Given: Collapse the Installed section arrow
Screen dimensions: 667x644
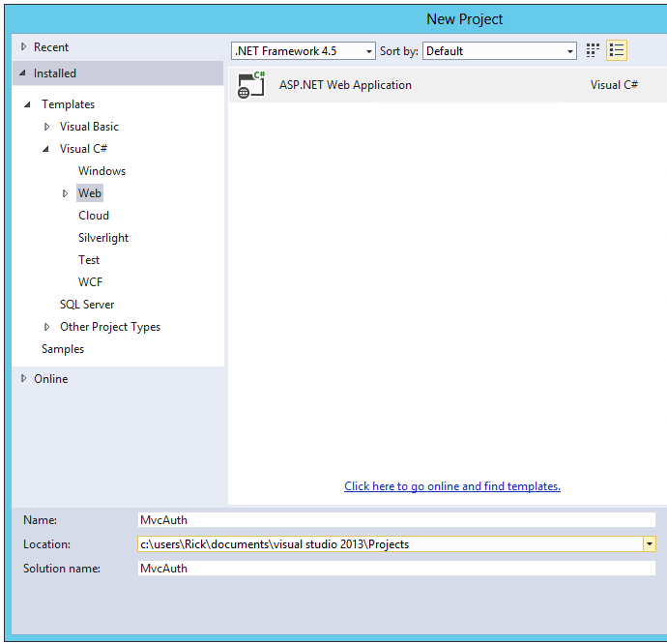Looking at the screenshot, I should coord(23,73).
